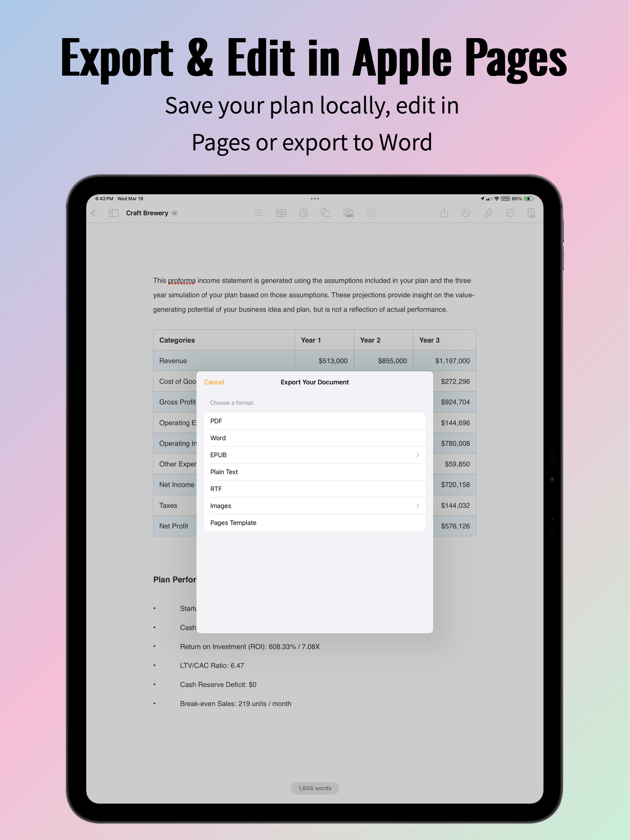This screenshot has width=630, height=840.
Task: Click the undo icon
Action: [x=466, y=213]
